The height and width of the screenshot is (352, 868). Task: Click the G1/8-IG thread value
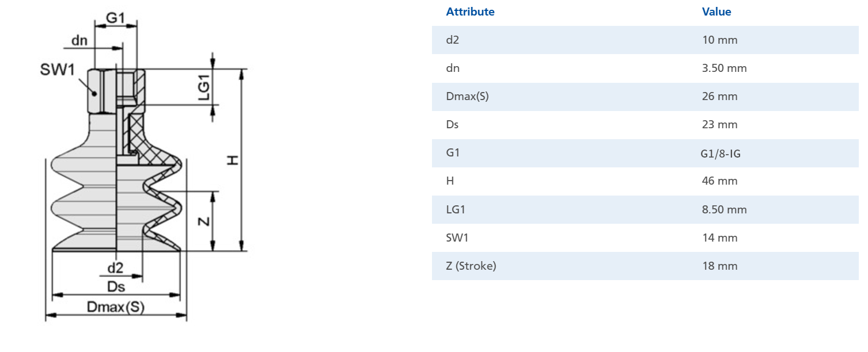pos(721,154)
